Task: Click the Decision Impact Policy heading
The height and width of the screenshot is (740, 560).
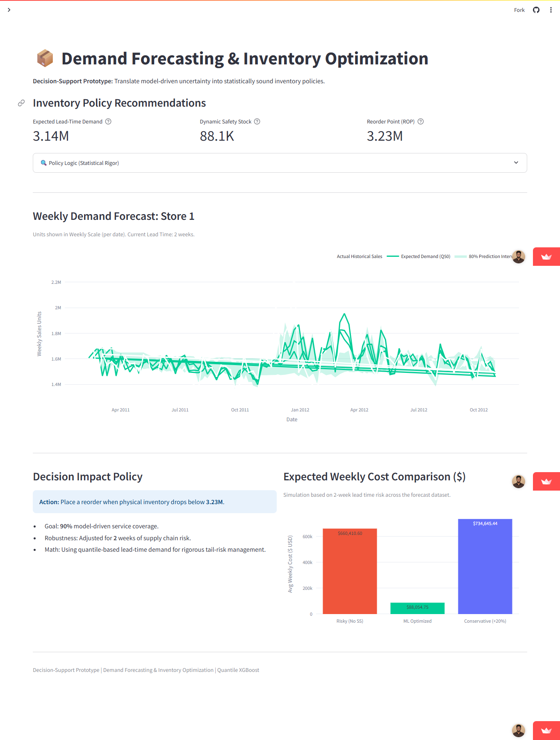Action: [88, 477]
